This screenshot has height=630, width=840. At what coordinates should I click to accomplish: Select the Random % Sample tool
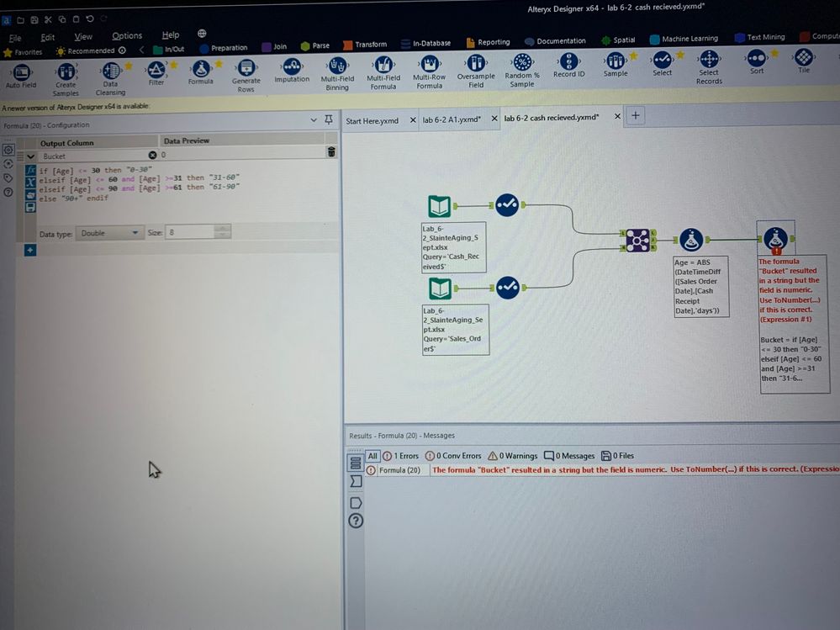[522, 70]
